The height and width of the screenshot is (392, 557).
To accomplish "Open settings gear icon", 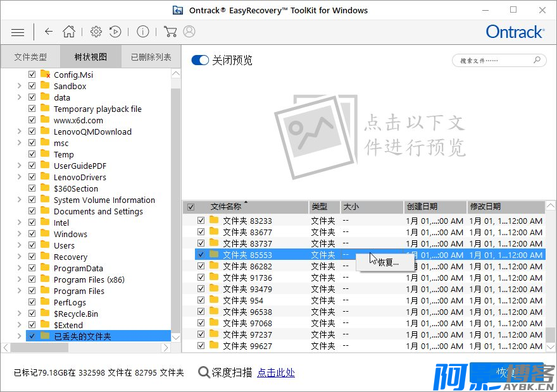I will point(96,32).
